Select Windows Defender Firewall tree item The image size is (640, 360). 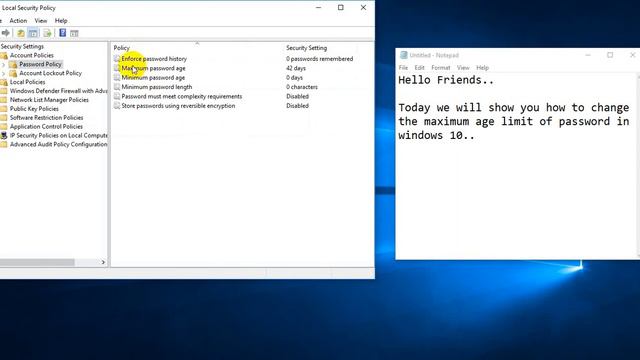[x=58, y=91]
